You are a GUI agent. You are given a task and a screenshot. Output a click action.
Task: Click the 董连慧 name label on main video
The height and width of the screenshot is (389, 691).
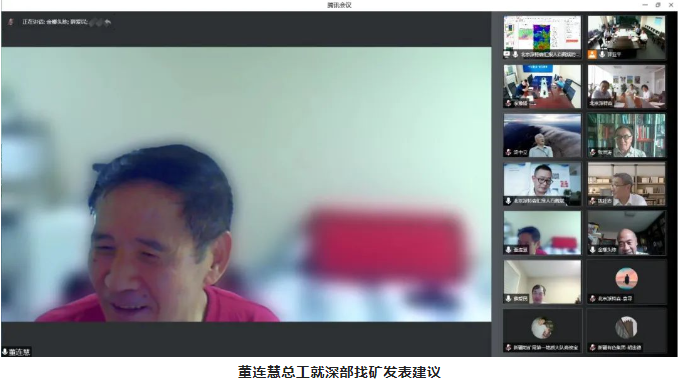19,352
